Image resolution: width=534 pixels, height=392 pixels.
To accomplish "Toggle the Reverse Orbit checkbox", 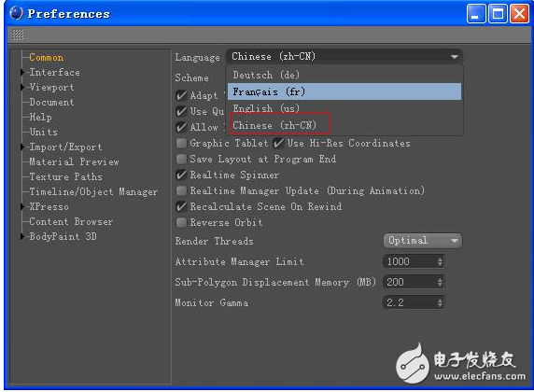I will click(181, 222).
